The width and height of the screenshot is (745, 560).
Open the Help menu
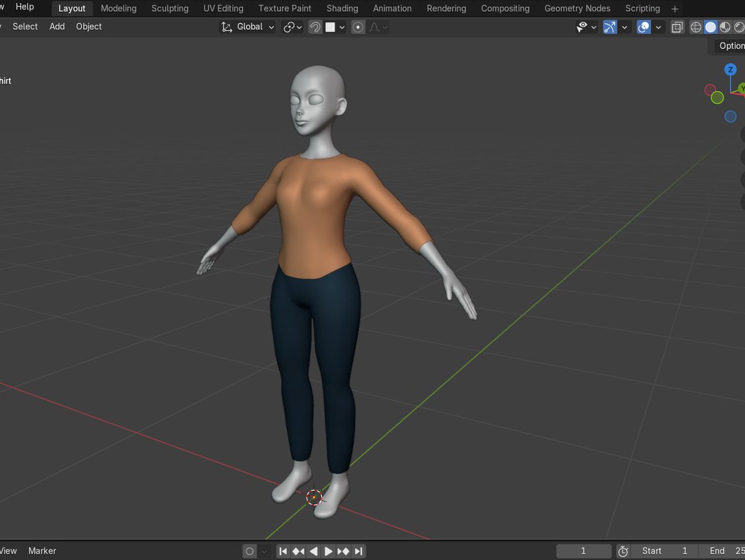point(25,7)
